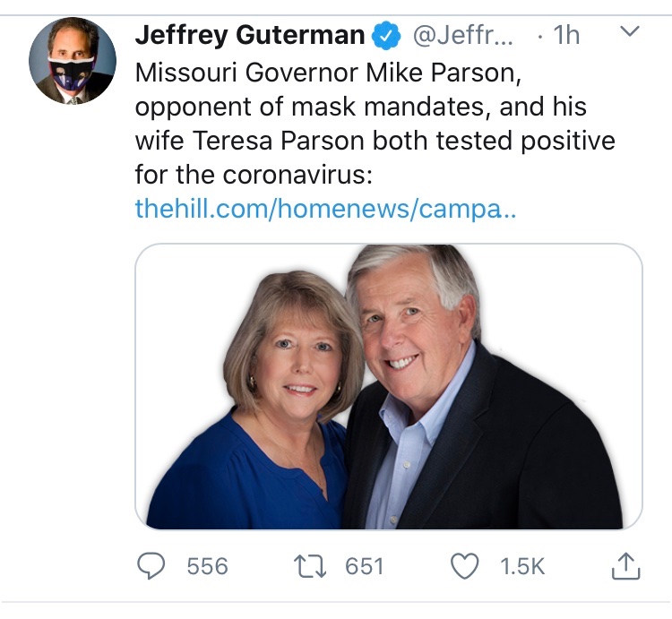Click the phrase 'for the coronavirus:' in tweet
672x619 pixels.
pyautogui.click(x=253, y=175)
